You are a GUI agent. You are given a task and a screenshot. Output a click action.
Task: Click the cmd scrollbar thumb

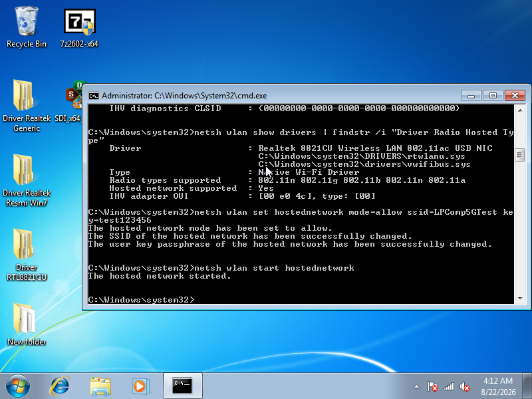(x=520, y=155)
